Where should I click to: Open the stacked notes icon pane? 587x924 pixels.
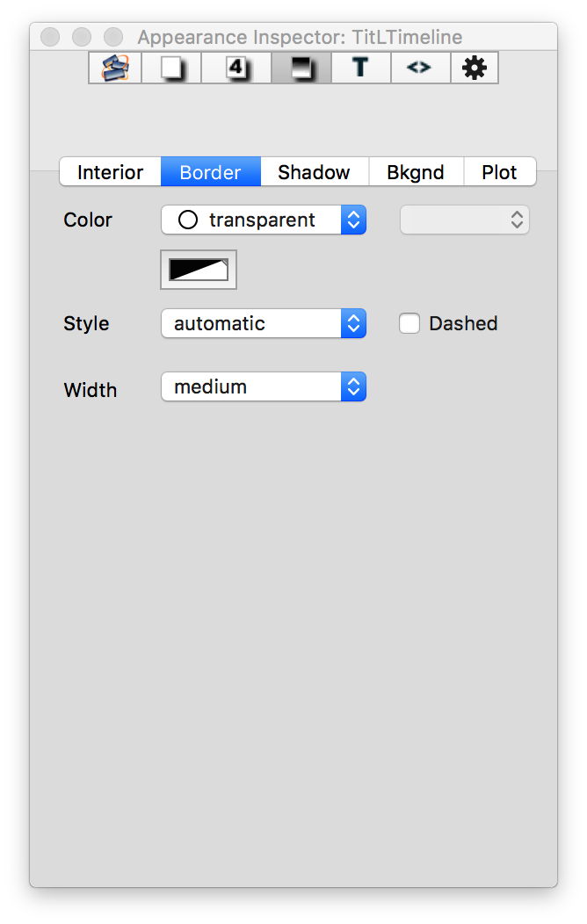click(x=115, y=68)
